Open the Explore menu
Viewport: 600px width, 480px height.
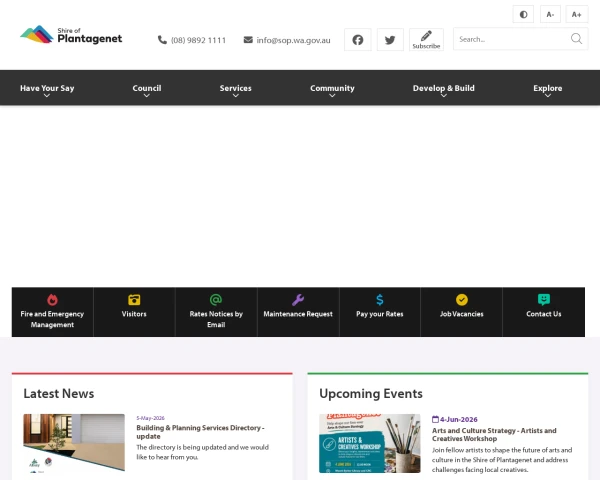point(548,88)
